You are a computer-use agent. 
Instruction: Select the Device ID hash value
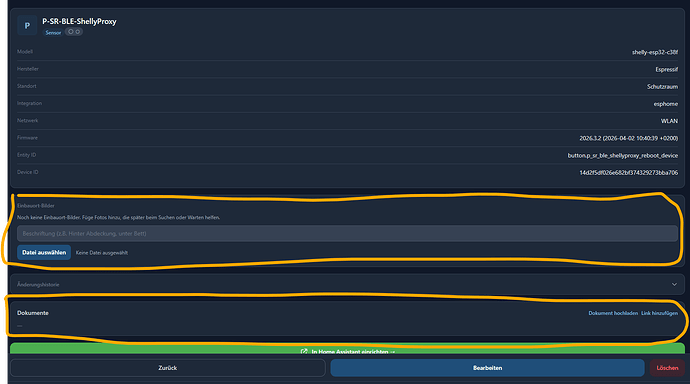pos(628,172)
